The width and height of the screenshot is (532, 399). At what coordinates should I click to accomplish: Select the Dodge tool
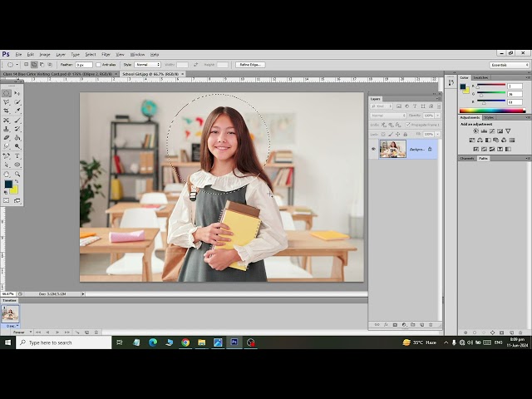pos(17,146)
